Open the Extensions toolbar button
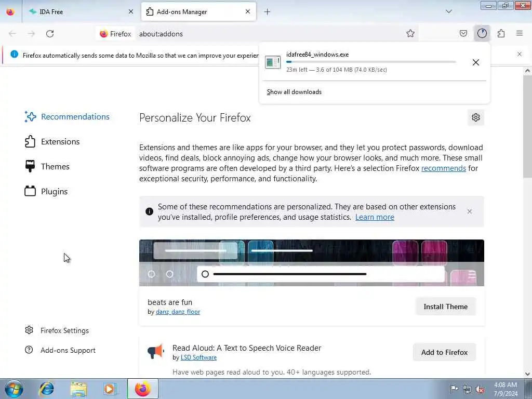532x399 pixels. [501, 33]
